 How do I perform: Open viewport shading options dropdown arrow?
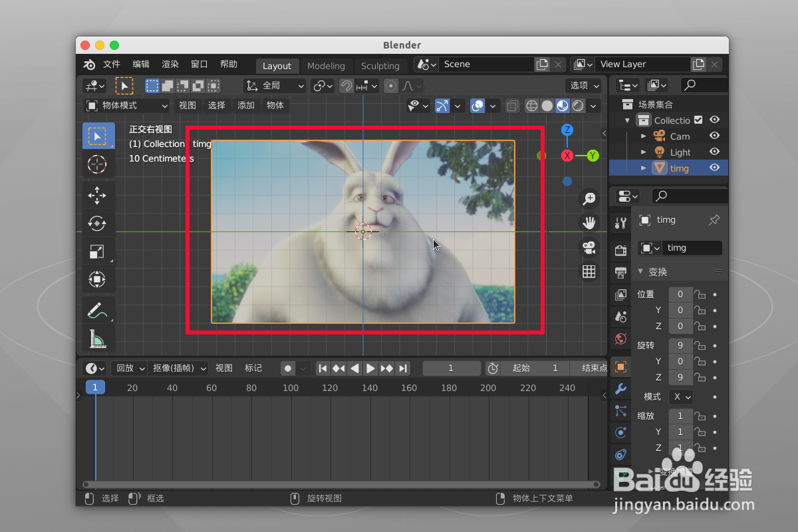[594, 106]
